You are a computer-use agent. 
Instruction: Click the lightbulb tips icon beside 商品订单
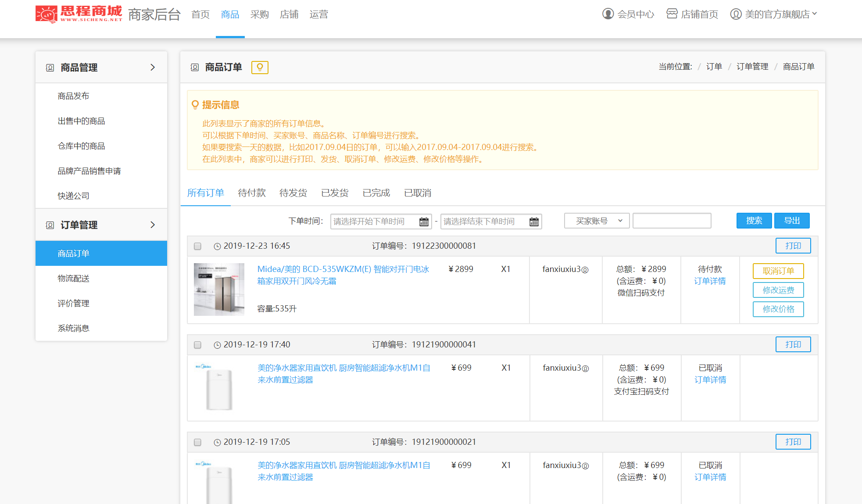click(260, 67)
